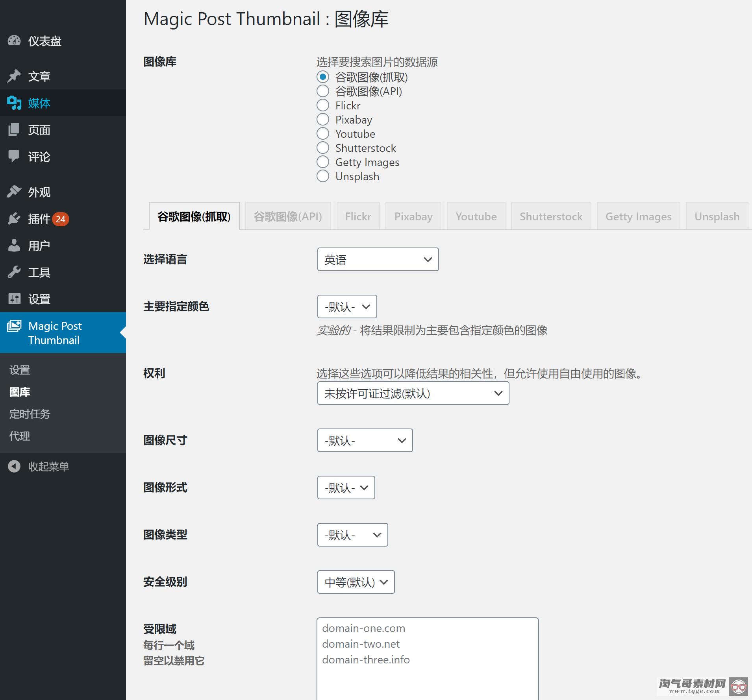Viewport: 752px width, 700px height.
Task: Choose the Pixabay radio option
Action: pos(323,119)
